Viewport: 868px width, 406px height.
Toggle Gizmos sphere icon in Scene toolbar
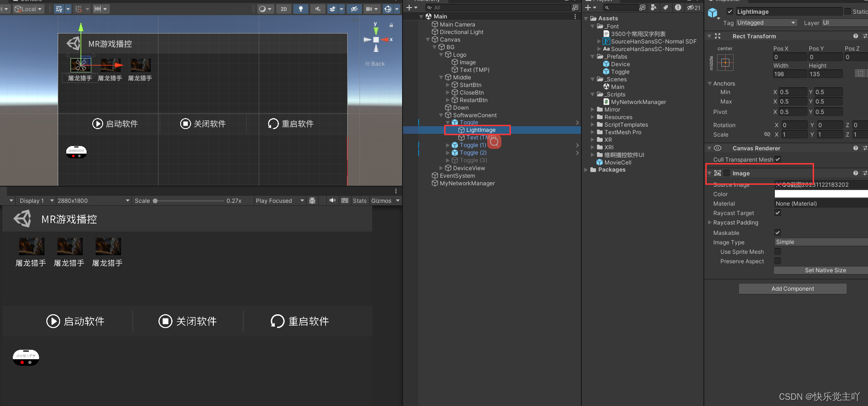pos(387,9)
